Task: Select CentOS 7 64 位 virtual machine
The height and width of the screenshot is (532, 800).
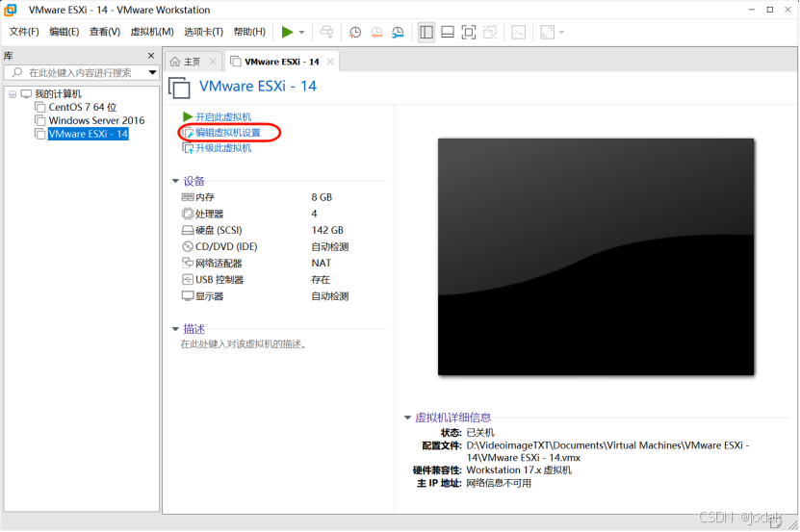Action: [83, 107]
